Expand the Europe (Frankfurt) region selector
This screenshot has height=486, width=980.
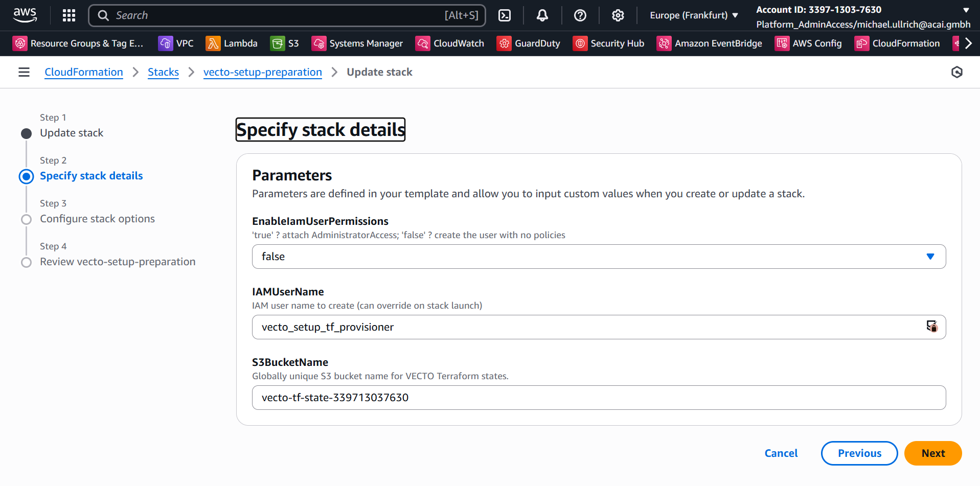click(x=694, y=15)
